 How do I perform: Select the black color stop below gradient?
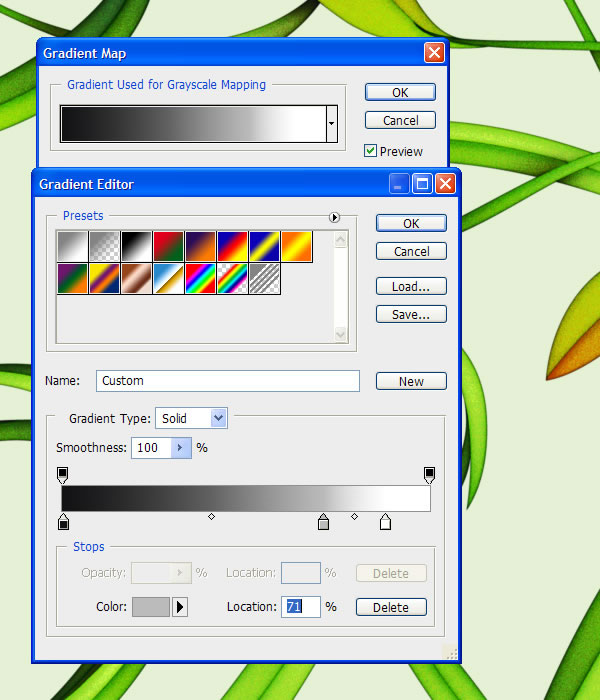point(63,522)
